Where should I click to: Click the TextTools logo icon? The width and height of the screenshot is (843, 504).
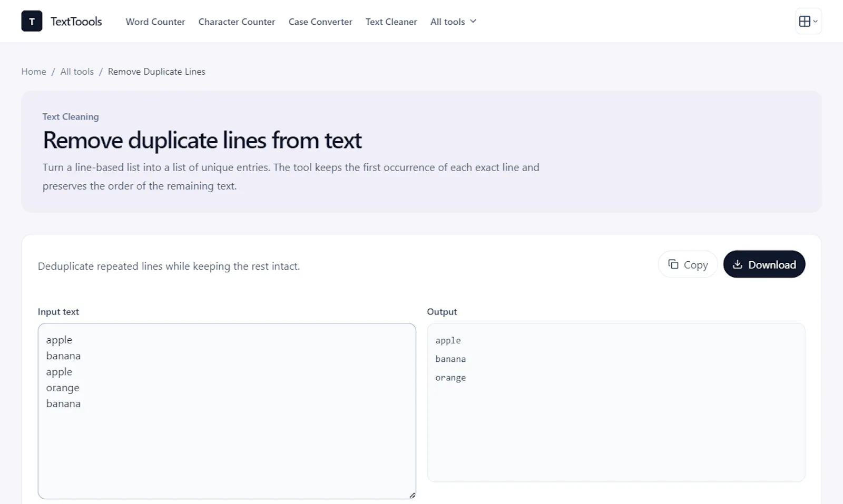pos(32,21)
